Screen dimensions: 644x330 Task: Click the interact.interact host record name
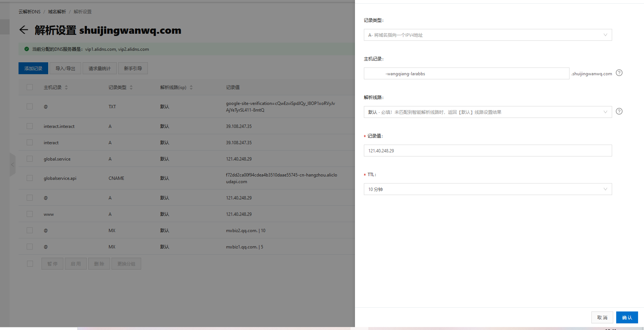[x=59, y=126]
